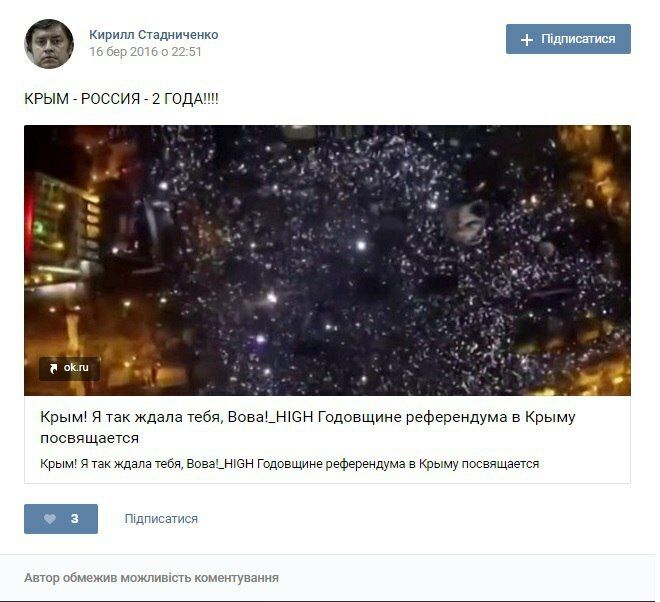The image size is (660, 602).
Task: Click the ok.ru source badge
Action: pos(69,368)
